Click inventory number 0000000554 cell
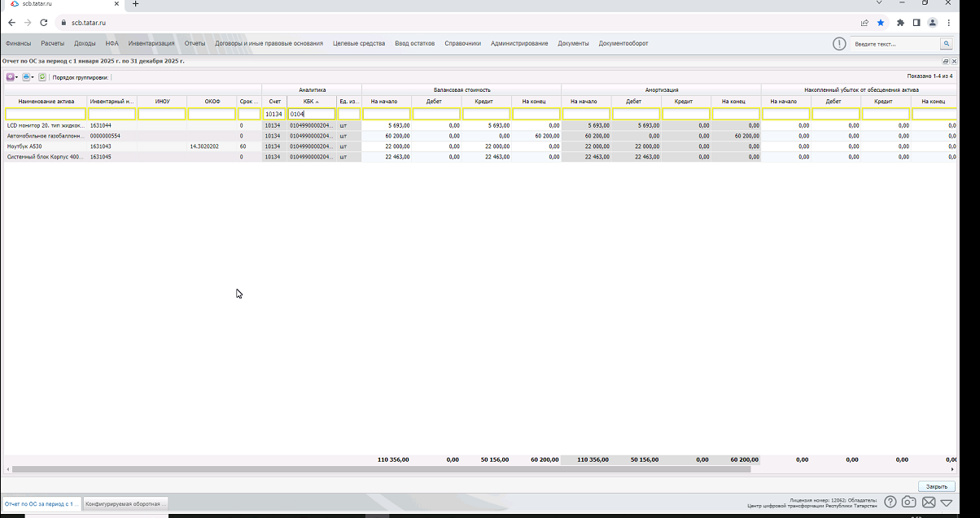 coord(112,136)
